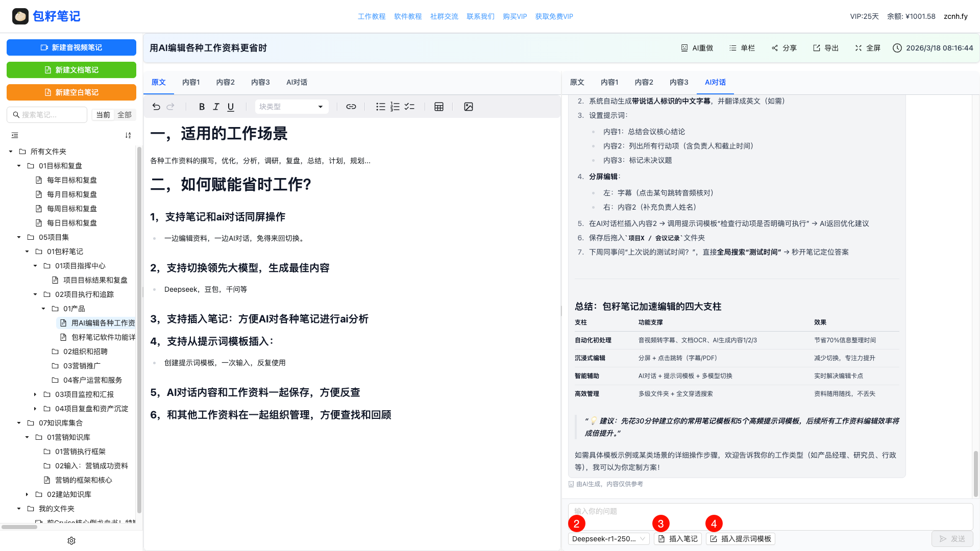The height and width of the screenshot is (551, 980).
Task: Toggle 单栏 single-column layout
Action: [x=742, y=48]
